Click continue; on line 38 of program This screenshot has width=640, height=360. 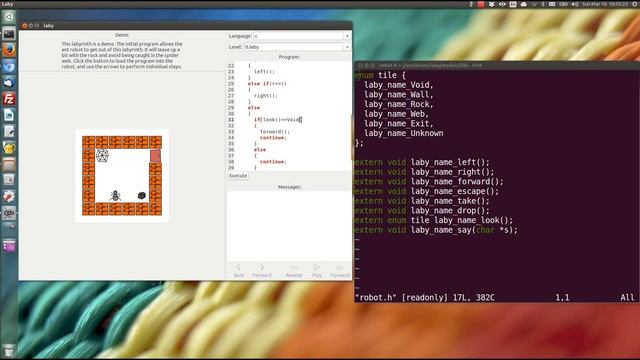tap(273, 162)
